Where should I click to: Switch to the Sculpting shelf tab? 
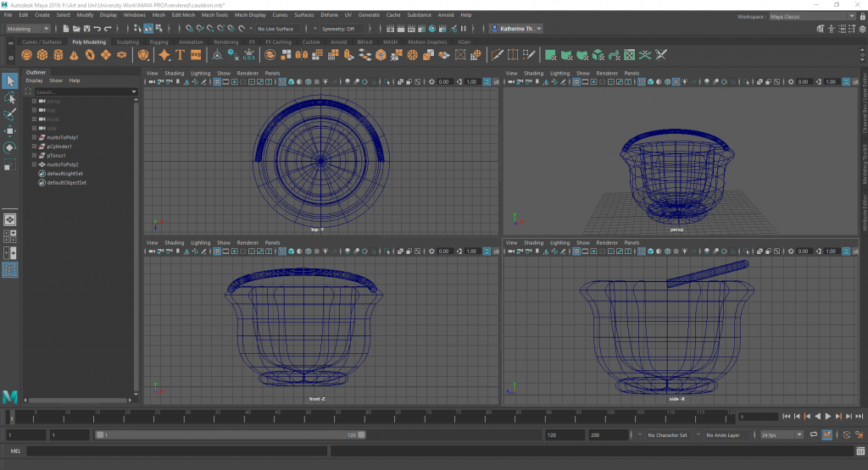(x=127, y=41)
